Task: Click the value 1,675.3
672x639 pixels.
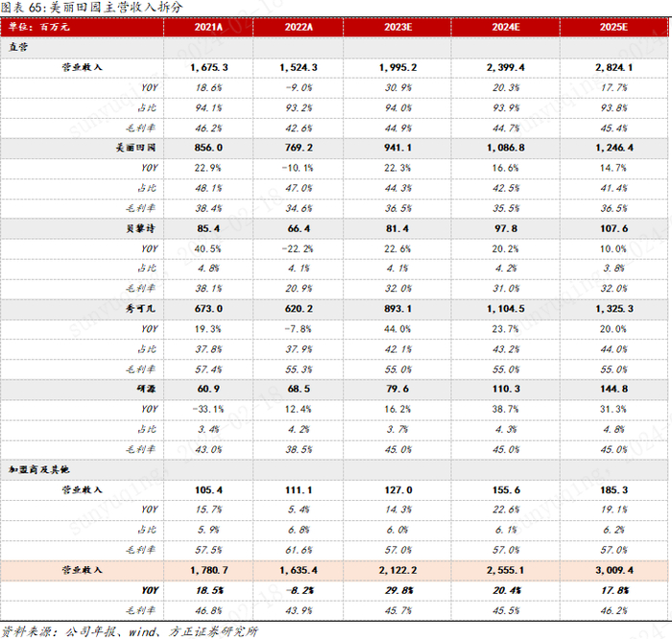Action: 209,67
